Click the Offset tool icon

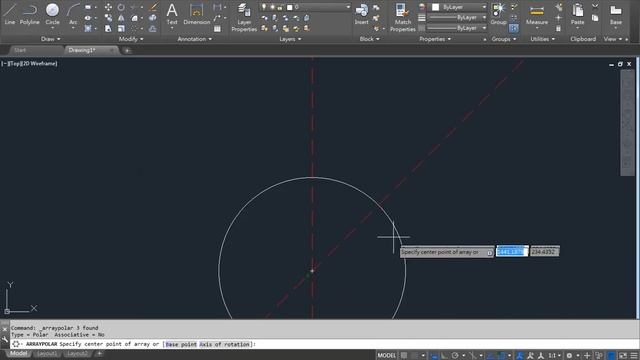(x=153, y=29)
